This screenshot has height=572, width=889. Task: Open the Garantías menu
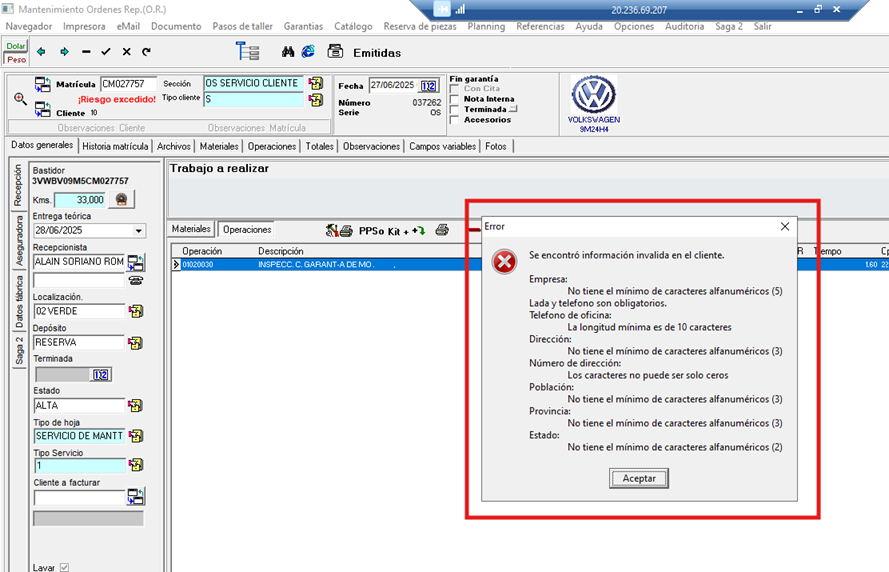point(303,26)
